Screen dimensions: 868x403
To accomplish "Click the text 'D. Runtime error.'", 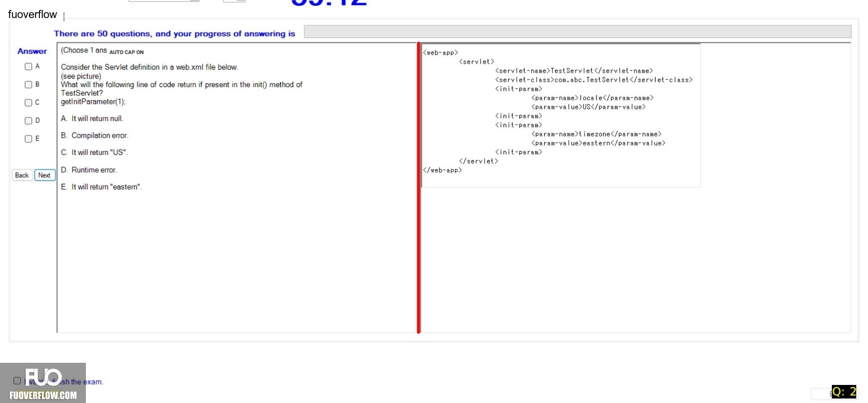I will [x=89, y=170].
